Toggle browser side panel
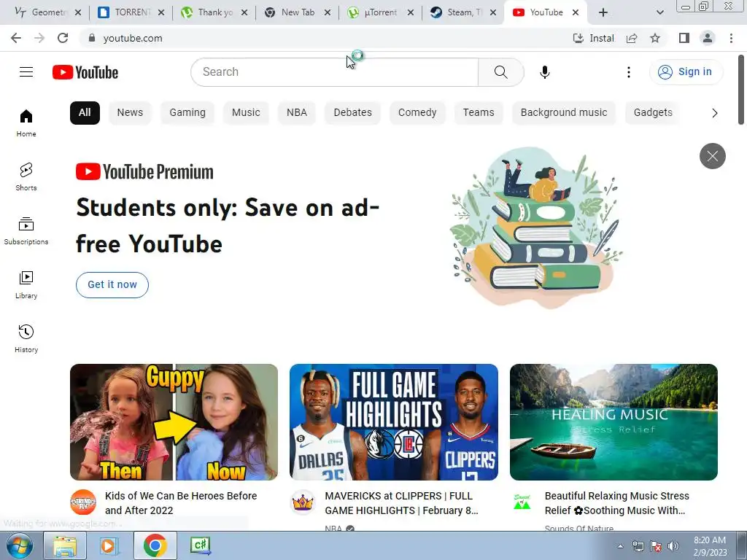 pyautogui.click(x=684, y=38)
